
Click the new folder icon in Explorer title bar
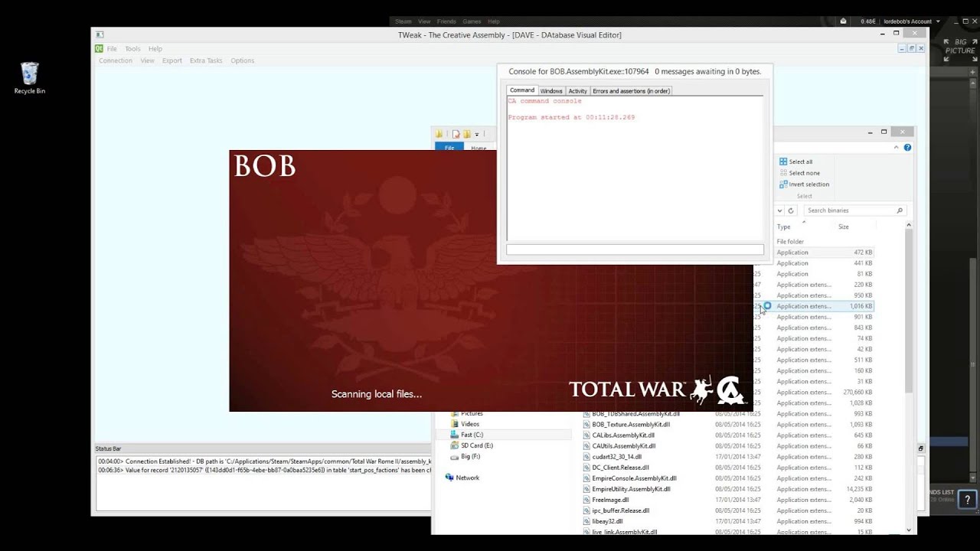[x=466, y=134]
